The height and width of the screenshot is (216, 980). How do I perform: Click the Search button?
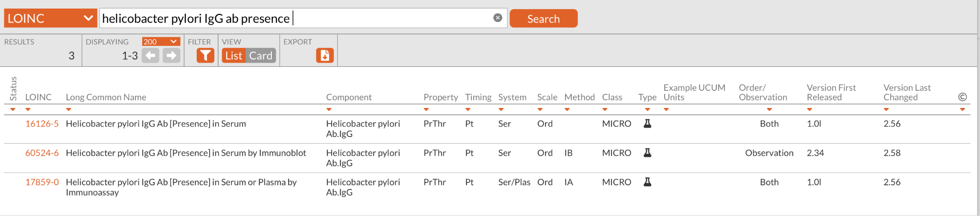click(x=544, y=18)
